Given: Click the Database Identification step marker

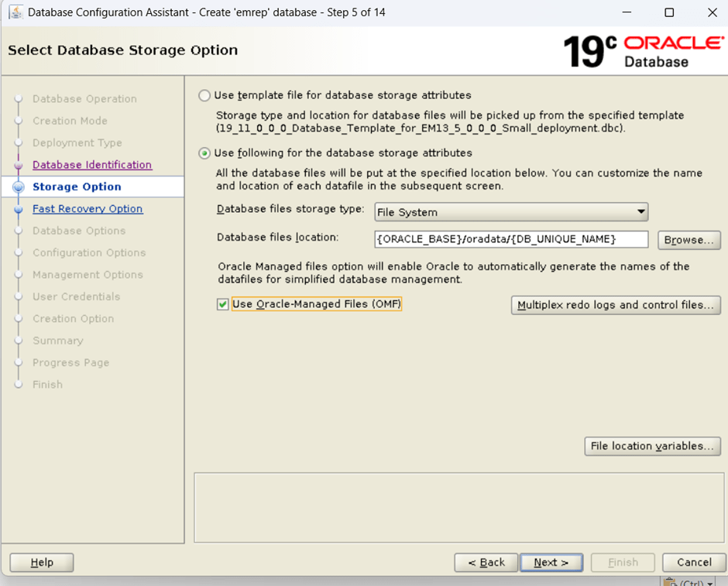Looking at the screenshot, I should (18, 165).
